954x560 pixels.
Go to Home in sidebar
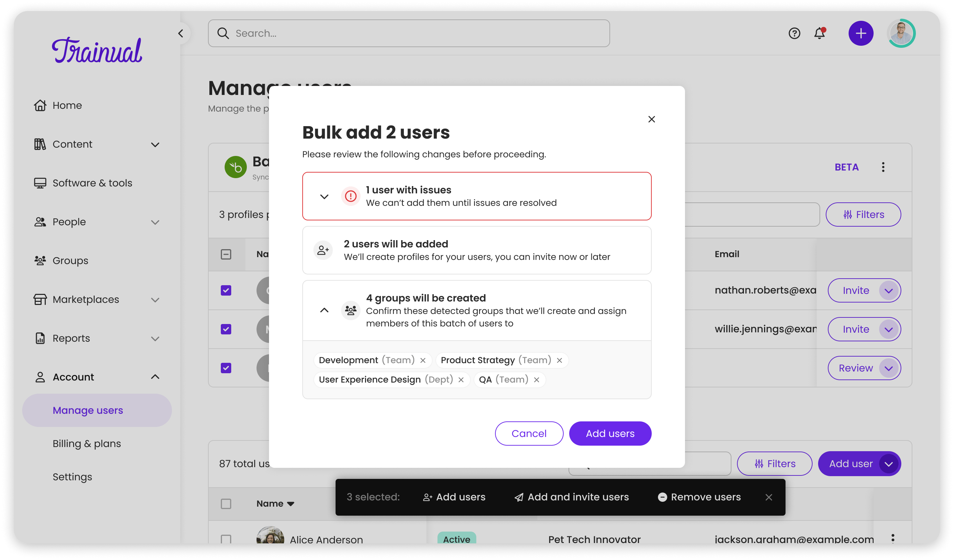coord(67,105)
